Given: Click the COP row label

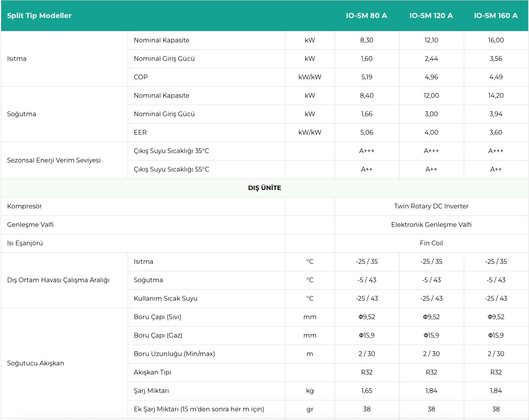Looking at the screenshot, I should (141, 77).
